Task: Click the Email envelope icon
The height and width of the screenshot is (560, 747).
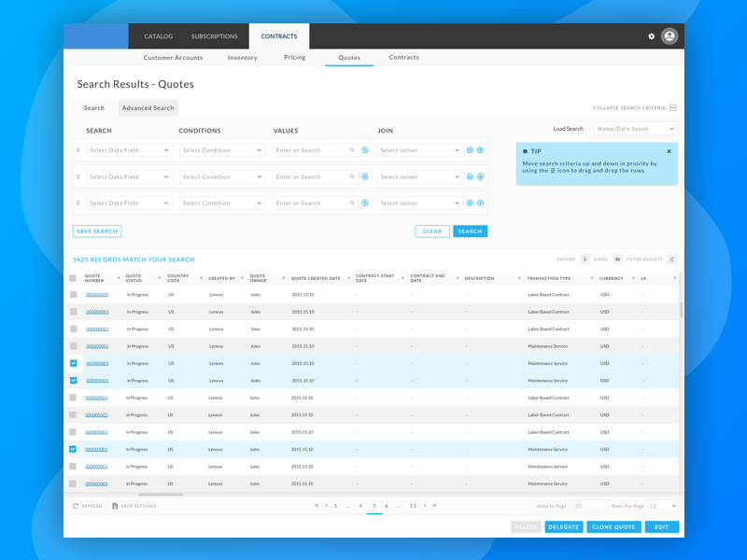Action: pyautogui.click(x=616, y=259)
